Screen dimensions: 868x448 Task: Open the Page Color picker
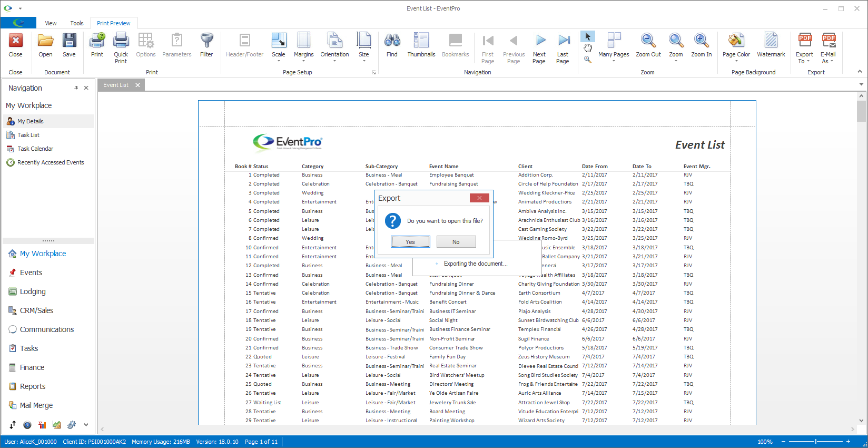(x=736, y=47)
